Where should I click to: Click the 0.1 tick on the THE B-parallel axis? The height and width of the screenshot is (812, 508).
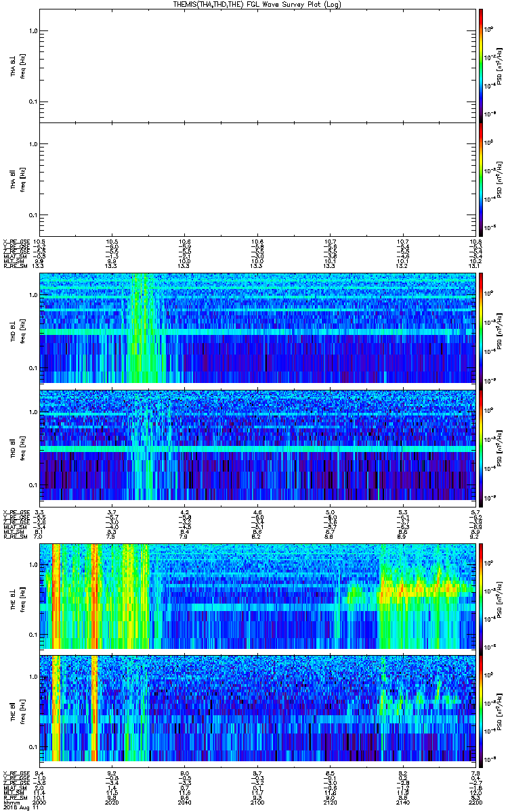(32, 746)
